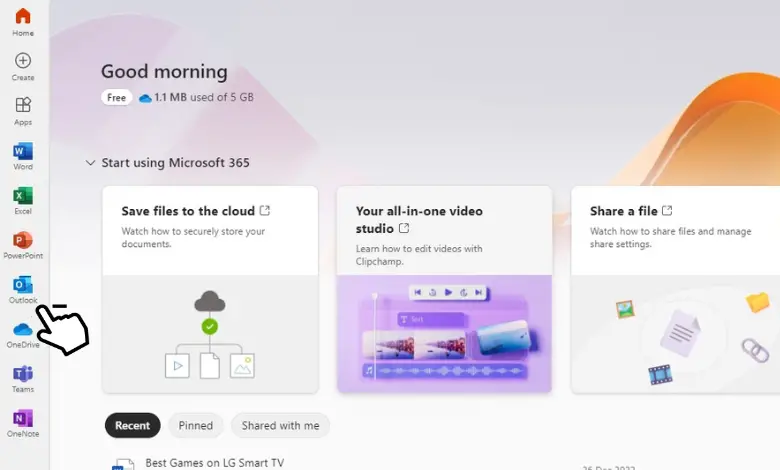Open Teams from the sidebar
This screenshot has height=470, width=780.
(23, 378)
